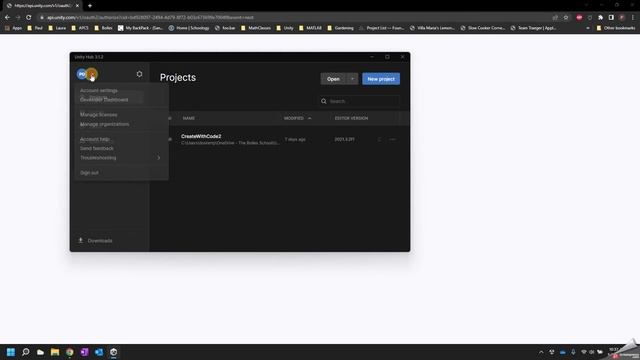
Task: Open Chrome from the taskbar
Action: (70, 352)
